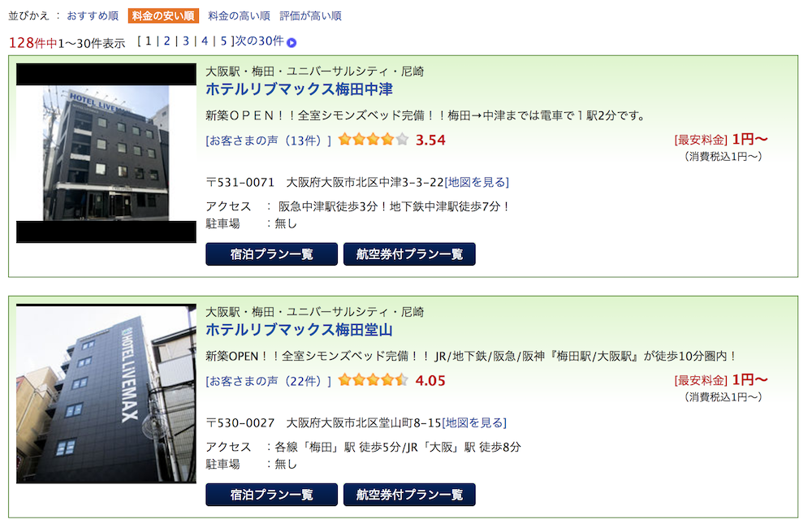Click the 梅田堂山 hotel building thumbnail
The width and height of the screenshot is (812, 528).
106,394
